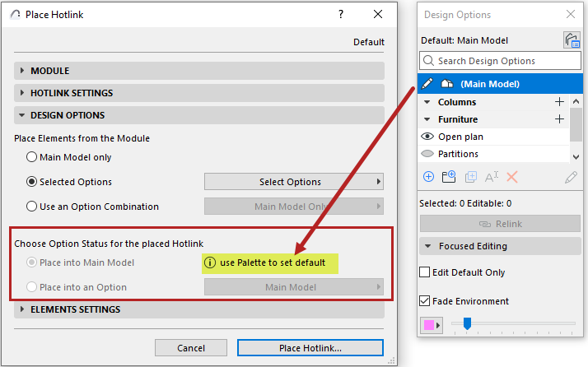Viewport: 588px width, 367px height.
Task: Add a new option to Columns set
Action: click(559, 101)
